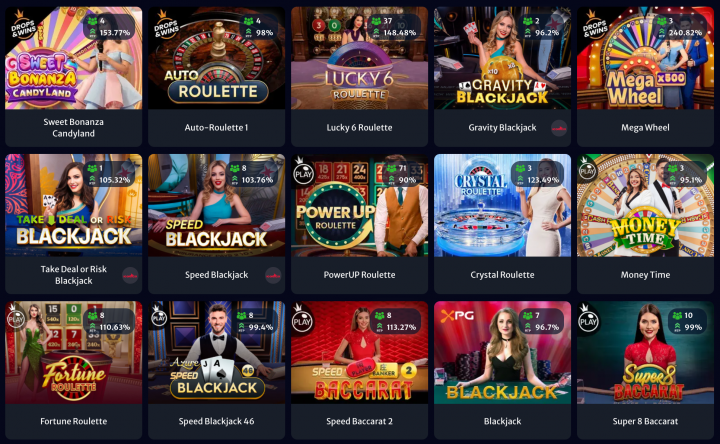Click the red icon beside Gravity Blackjack

[x=559, y=128]
